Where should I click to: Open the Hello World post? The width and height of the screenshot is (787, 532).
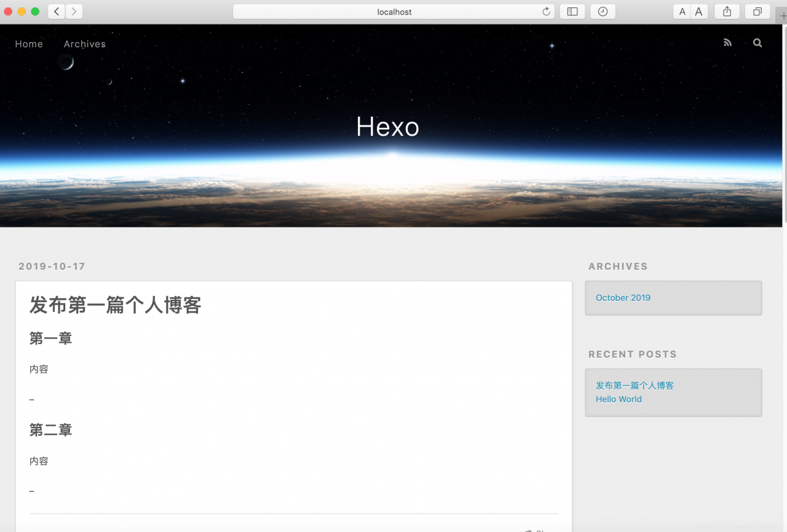[x=619, y=399]
